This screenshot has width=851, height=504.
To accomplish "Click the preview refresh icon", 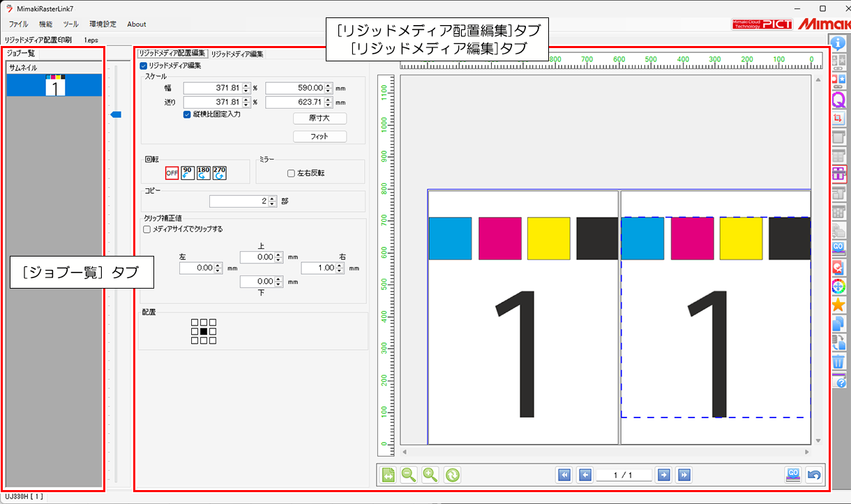I will pos(451,475).
